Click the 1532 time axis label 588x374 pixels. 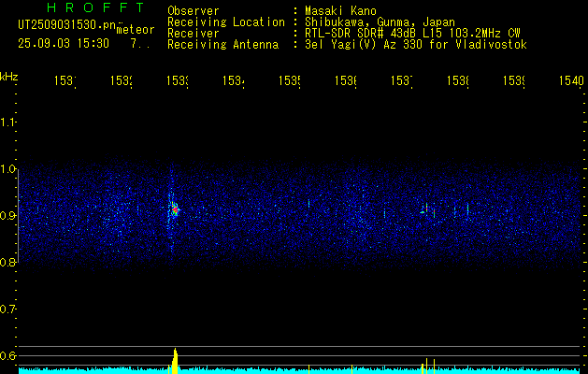122,80
